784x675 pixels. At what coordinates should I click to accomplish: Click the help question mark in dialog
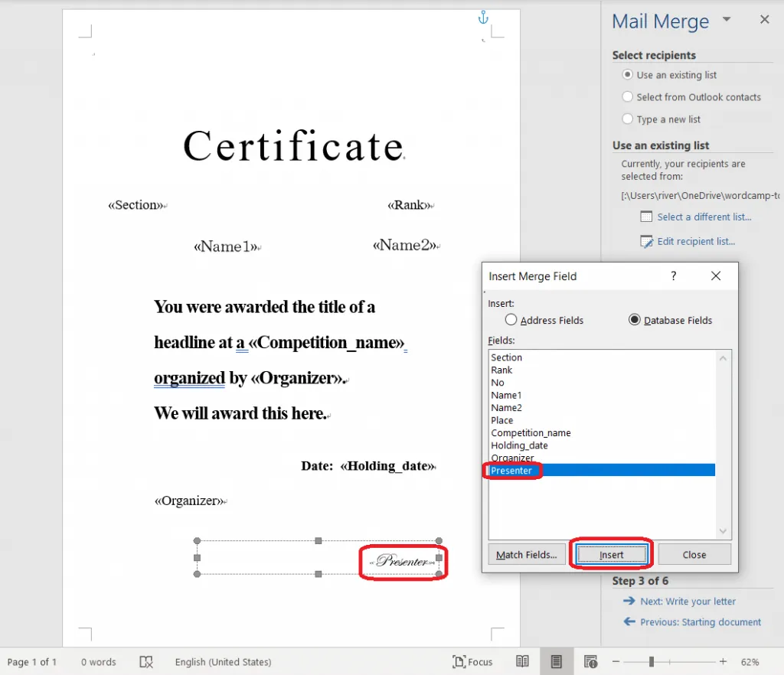[674, 276]
